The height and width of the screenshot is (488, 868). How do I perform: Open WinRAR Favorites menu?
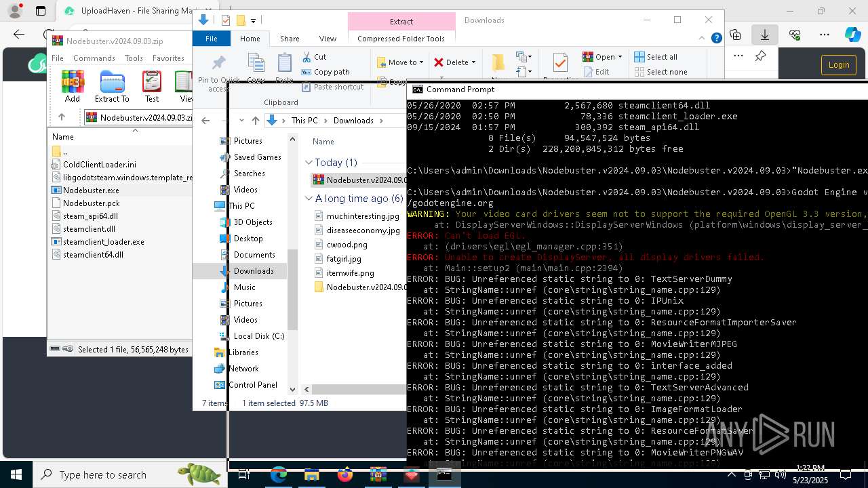168,58
